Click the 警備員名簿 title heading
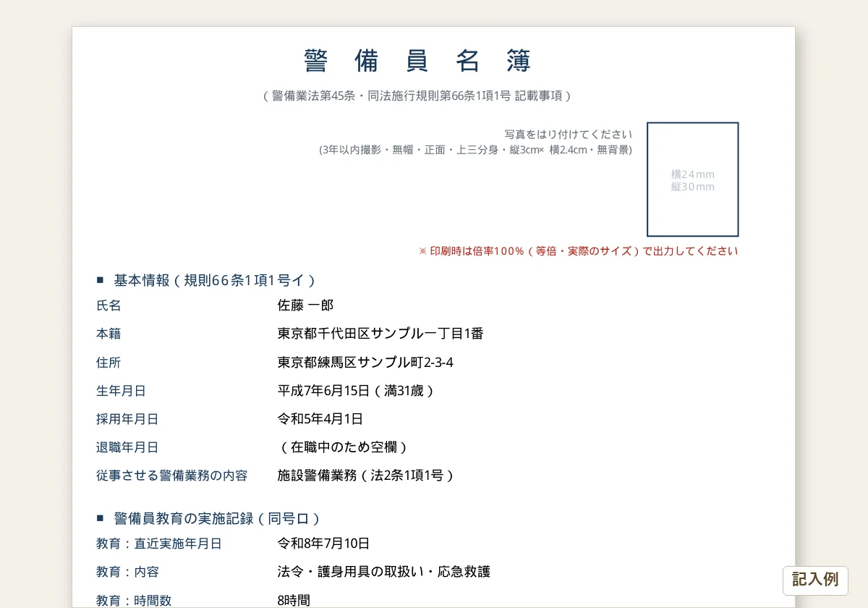This screenshot has height=608, width=868. (418, 62)
